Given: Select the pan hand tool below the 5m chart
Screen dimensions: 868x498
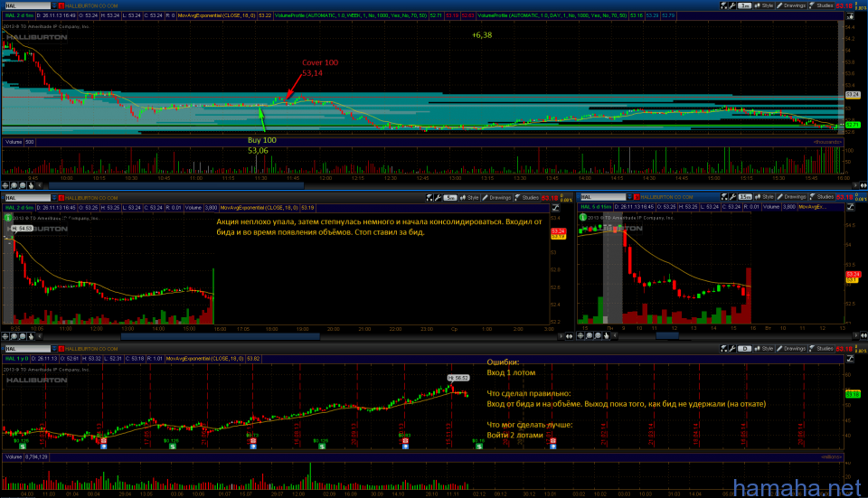Looking at the screenshot, I should click(x=31, y=336).
